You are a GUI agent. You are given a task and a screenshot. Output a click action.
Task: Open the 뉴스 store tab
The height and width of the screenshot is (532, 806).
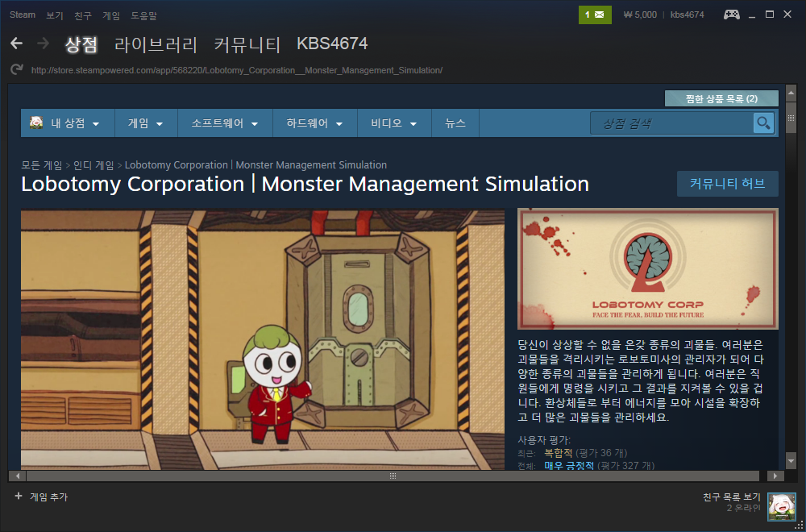455,123
